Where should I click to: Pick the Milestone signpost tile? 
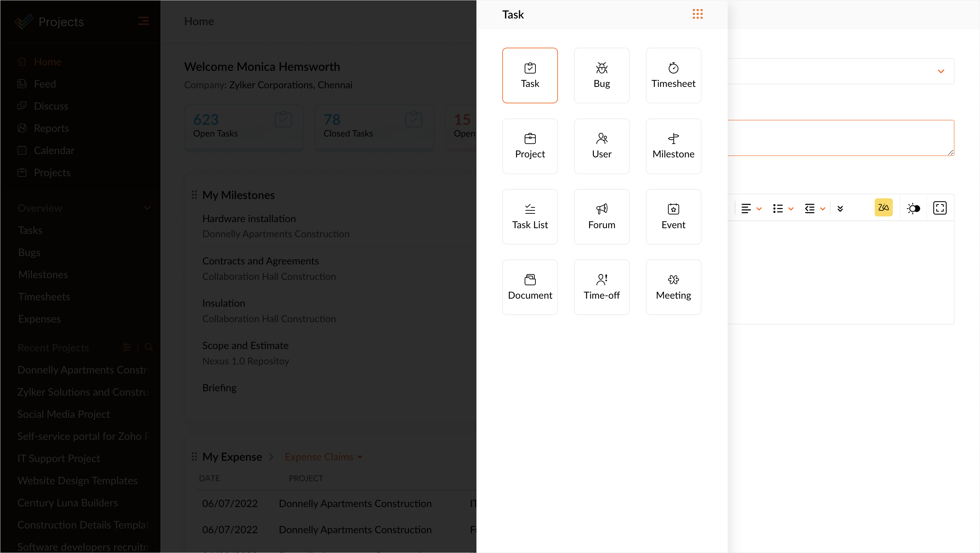point(673,146)
